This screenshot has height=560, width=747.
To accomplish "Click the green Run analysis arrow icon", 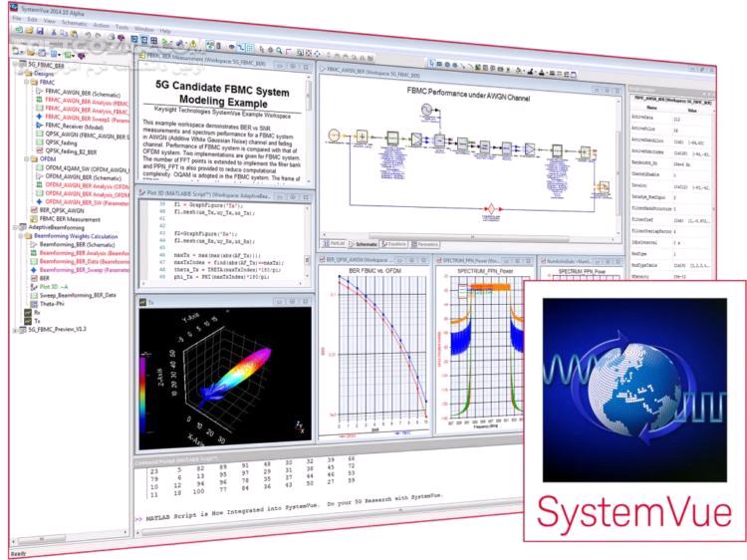I will tap(164, 42).
